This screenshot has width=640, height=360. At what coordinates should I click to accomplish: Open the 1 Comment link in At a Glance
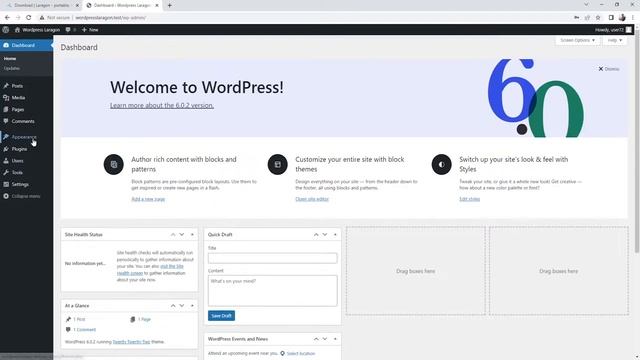(x=84, y=330)
